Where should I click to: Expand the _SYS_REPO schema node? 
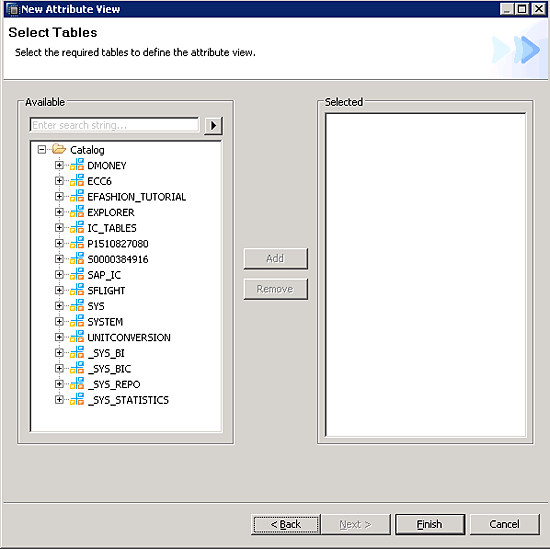click(x=59, y=384)
